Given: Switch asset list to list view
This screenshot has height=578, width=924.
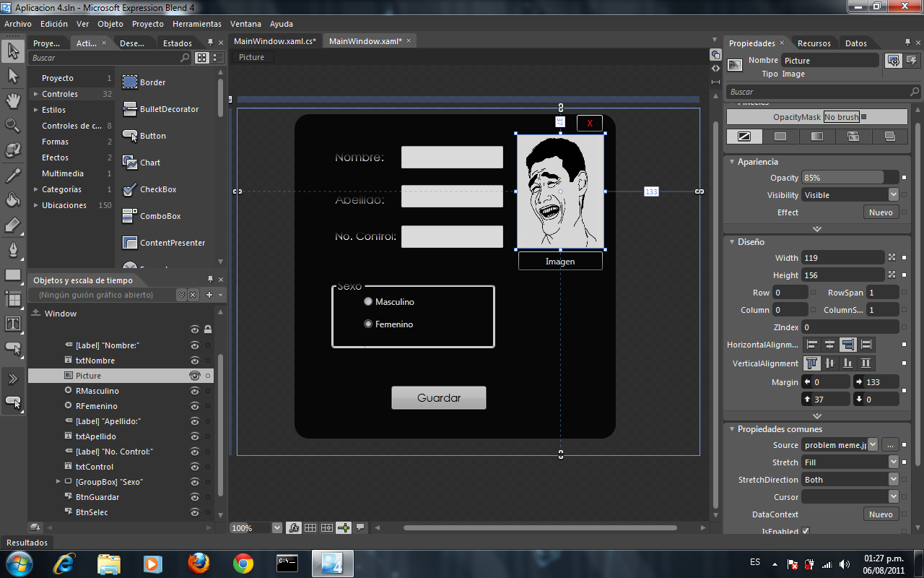Looking at the screenshot, I should coord(216,58).
